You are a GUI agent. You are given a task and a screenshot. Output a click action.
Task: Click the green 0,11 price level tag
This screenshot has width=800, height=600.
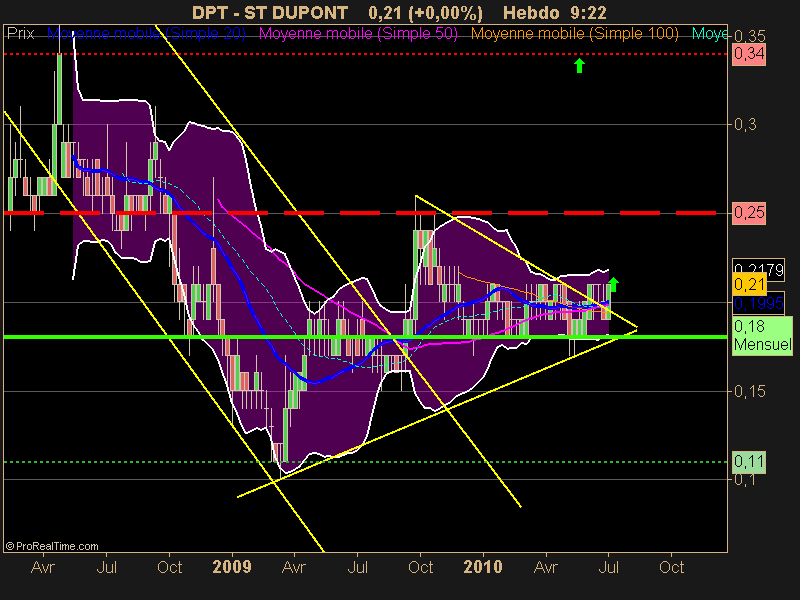[x=749, y=462]
